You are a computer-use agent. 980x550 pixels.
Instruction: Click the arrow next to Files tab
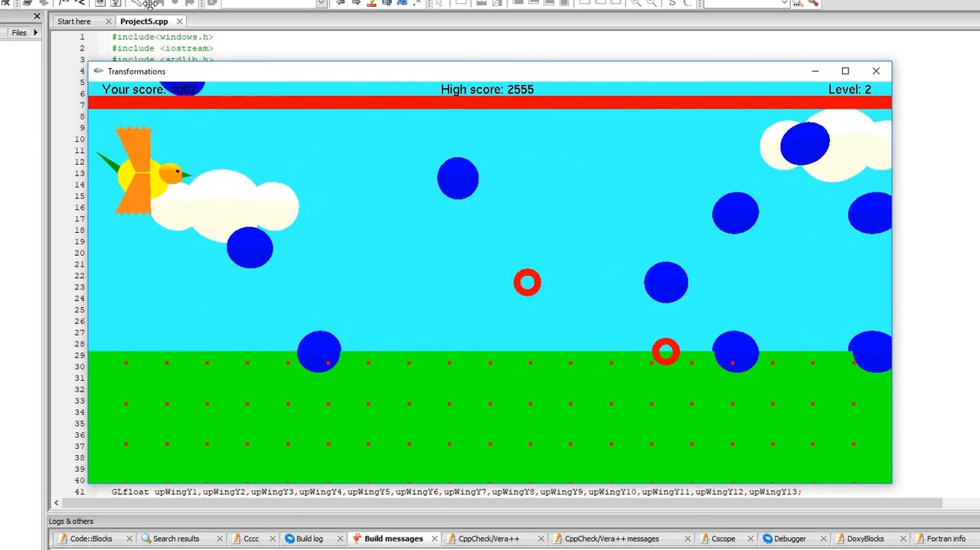click(35, 33)
